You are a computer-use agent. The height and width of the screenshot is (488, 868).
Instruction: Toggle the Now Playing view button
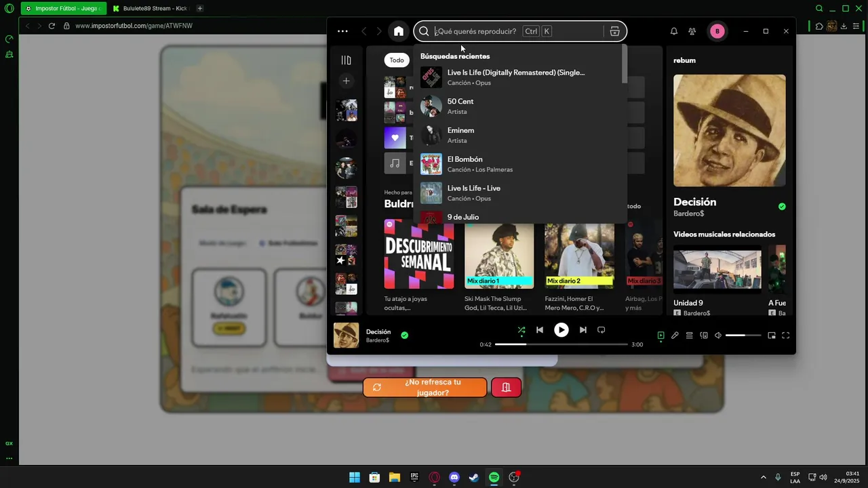pos(661,335)
